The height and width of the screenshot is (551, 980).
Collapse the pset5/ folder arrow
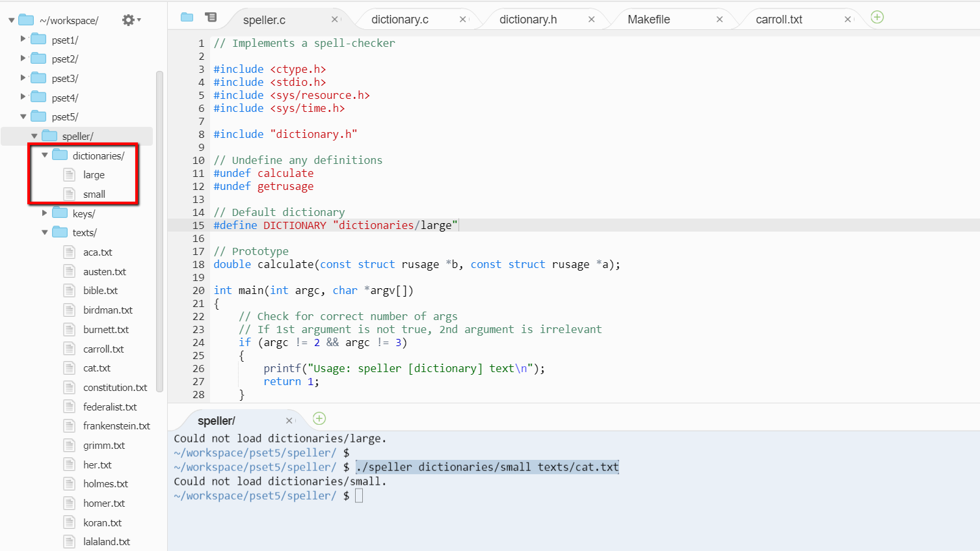click(x=23, y=116)
